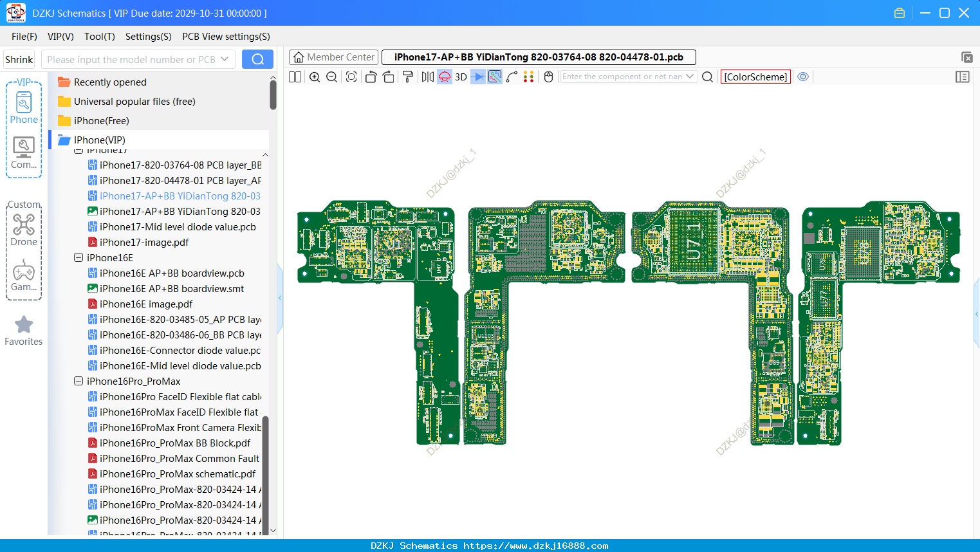Viewport: 980px width, 552px height.
Task: Collapse the iPhone16Pro_ProMax tree group
Action: (x=79, y=381)
